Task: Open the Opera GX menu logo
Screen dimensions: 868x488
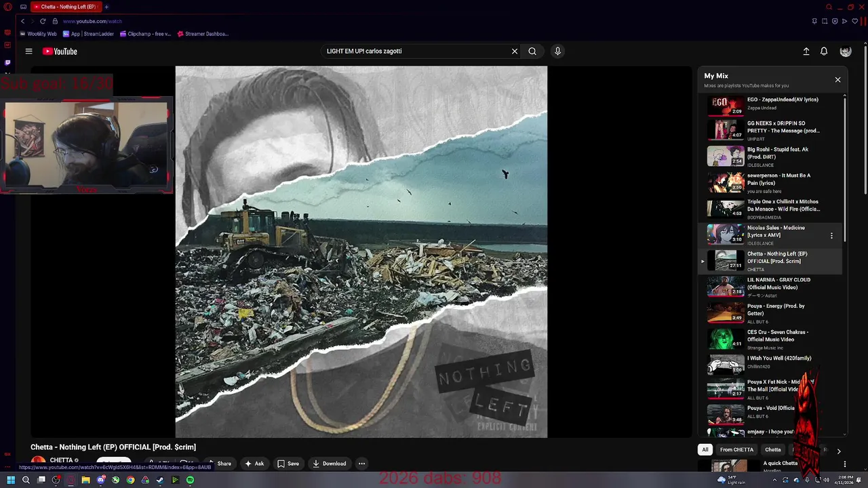Action: point(8,7)
